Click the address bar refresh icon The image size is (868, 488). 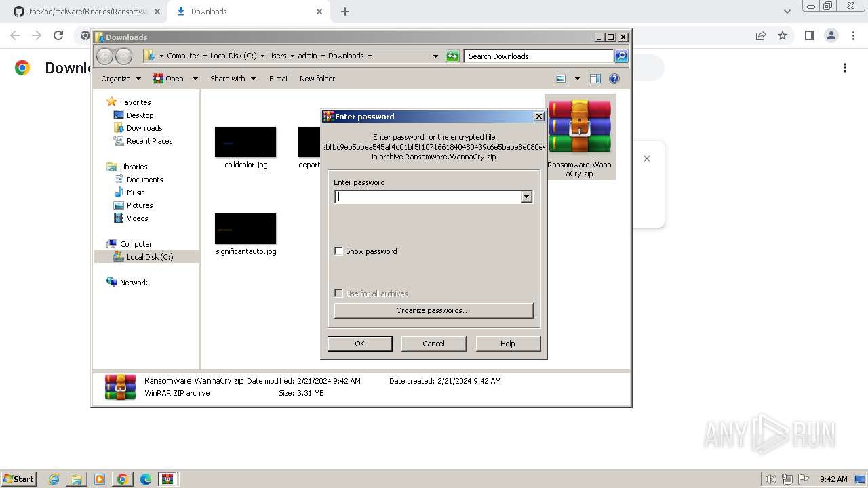(452, 56)
